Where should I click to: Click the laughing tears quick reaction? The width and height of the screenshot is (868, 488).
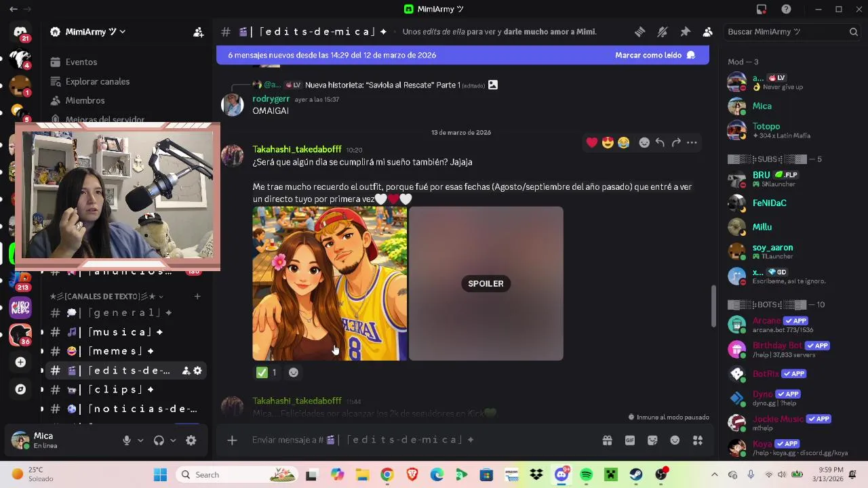(623, 142)
